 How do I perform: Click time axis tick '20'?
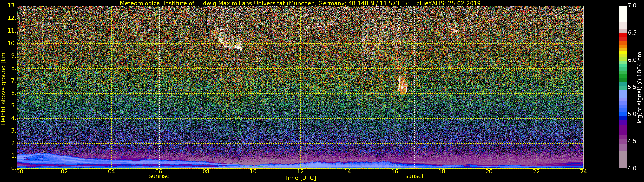489,171
